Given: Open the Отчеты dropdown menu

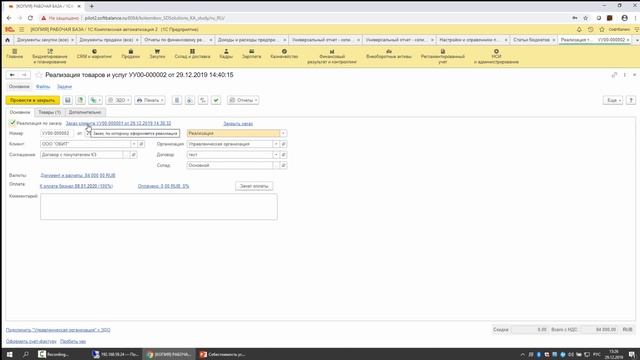Looking at the screenshot, I should (243, 100).
